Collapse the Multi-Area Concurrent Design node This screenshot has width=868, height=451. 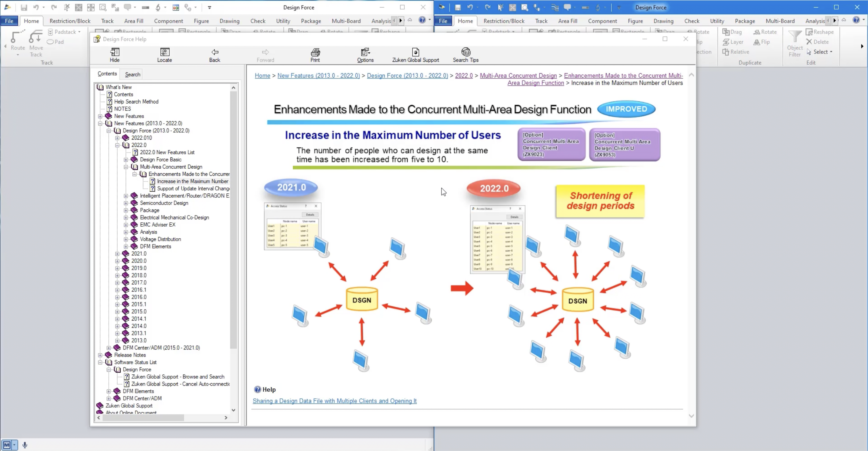[x=126, y=167]
